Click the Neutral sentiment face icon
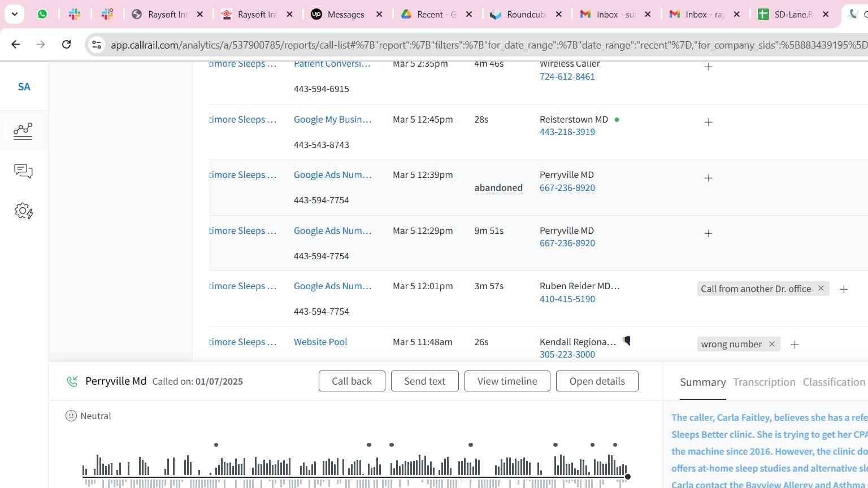This screenshot has width=868, height=488. (71, 416)
